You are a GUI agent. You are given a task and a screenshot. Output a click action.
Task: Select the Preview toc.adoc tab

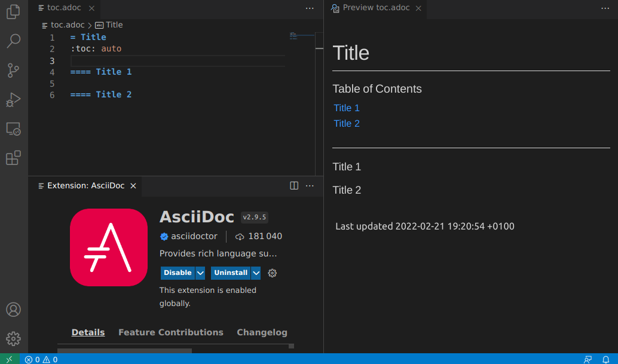376,8
